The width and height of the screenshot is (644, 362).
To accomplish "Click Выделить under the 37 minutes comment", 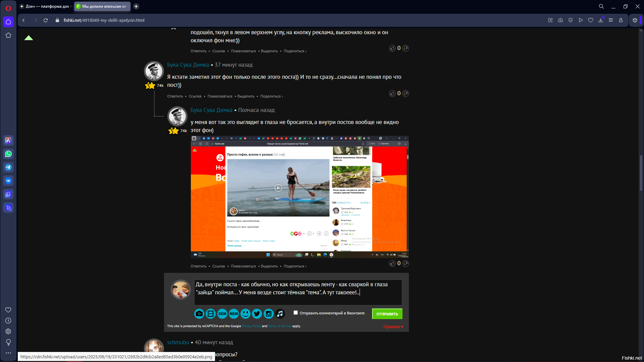I will coord(246,97).
